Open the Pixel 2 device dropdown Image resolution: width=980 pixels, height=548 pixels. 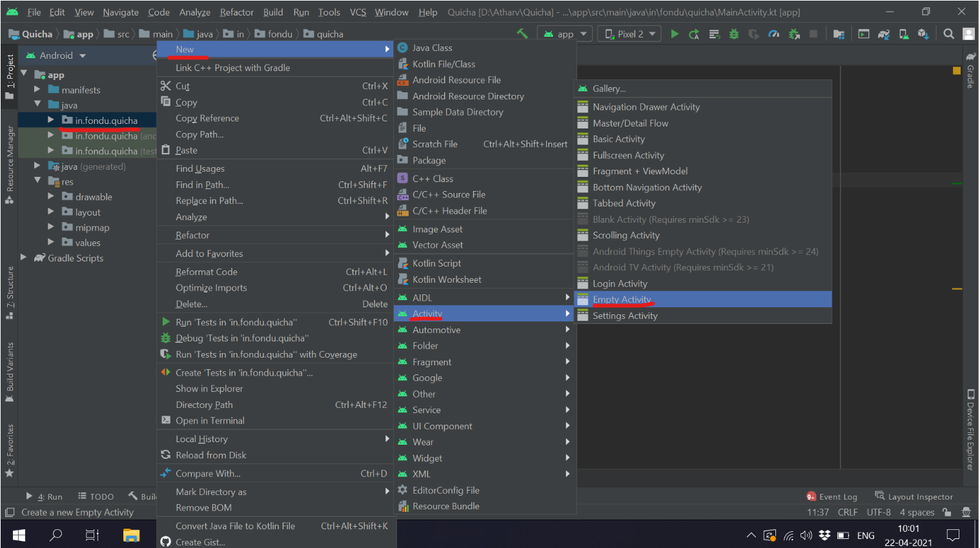[x=630, y=34]
